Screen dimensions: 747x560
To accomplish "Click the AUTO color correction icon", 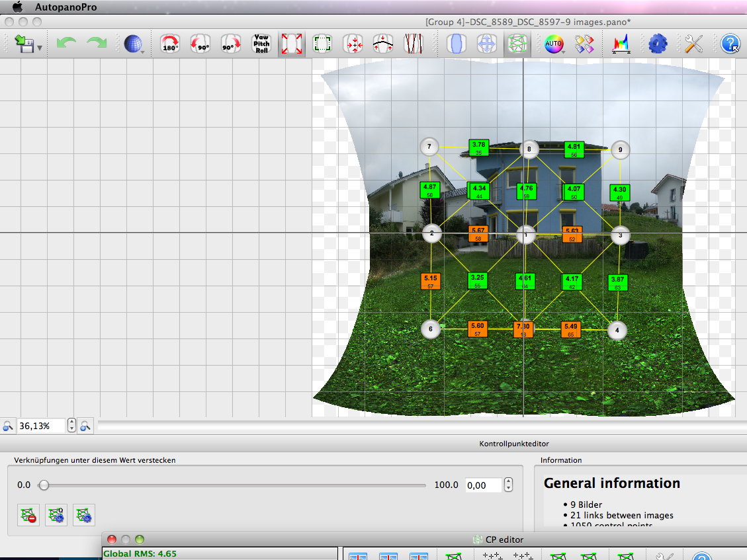I will coord(552,45).
